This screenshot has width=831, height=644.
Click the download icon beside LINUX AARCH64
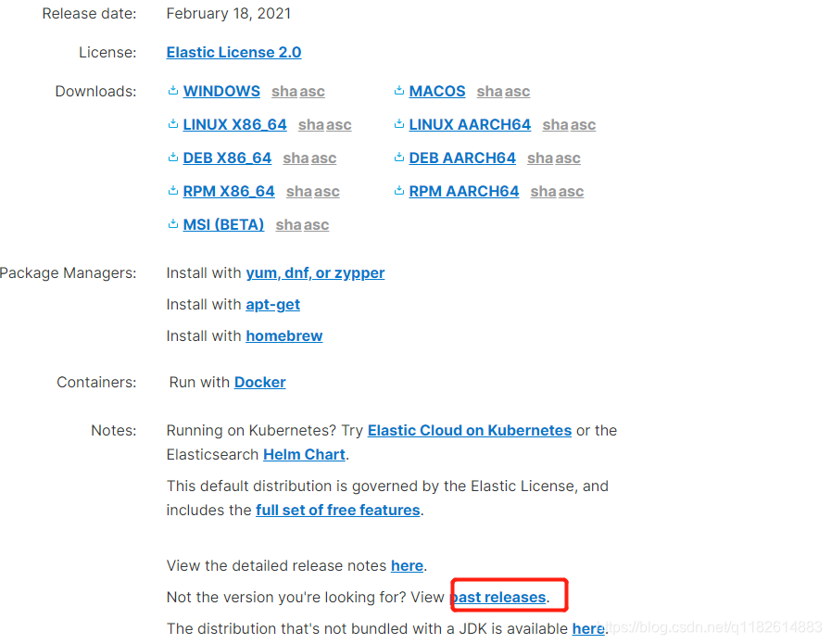pos(399,124)
